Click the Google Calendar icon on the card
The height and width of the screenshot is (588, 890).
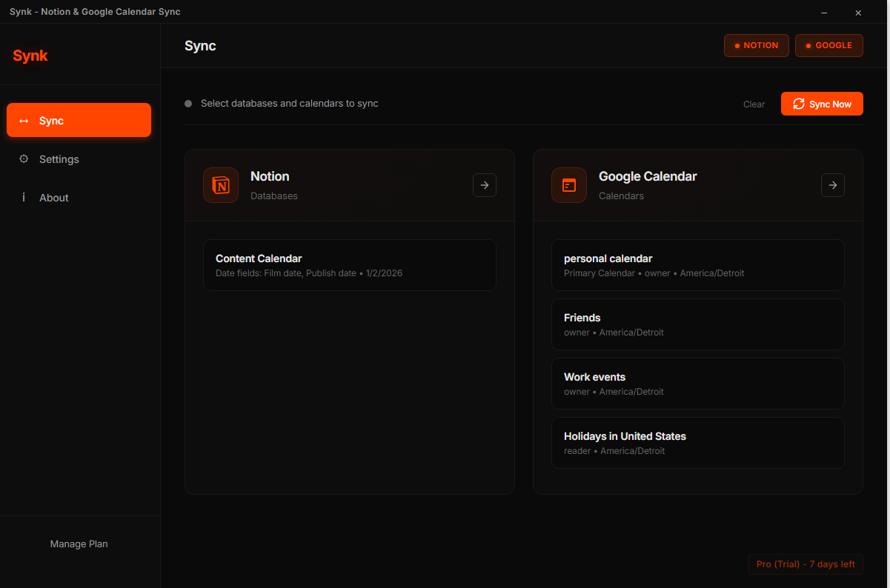pos(568,184)
